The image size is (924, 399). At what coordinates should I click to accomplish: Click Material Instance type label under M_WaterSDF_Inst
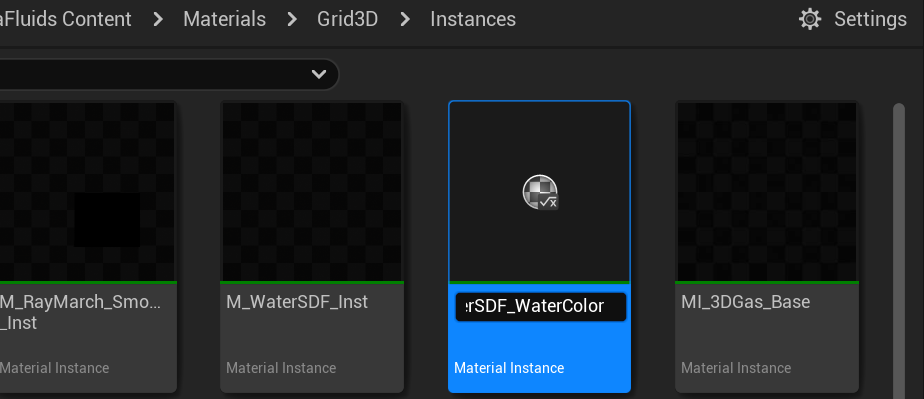pos(281,368)
